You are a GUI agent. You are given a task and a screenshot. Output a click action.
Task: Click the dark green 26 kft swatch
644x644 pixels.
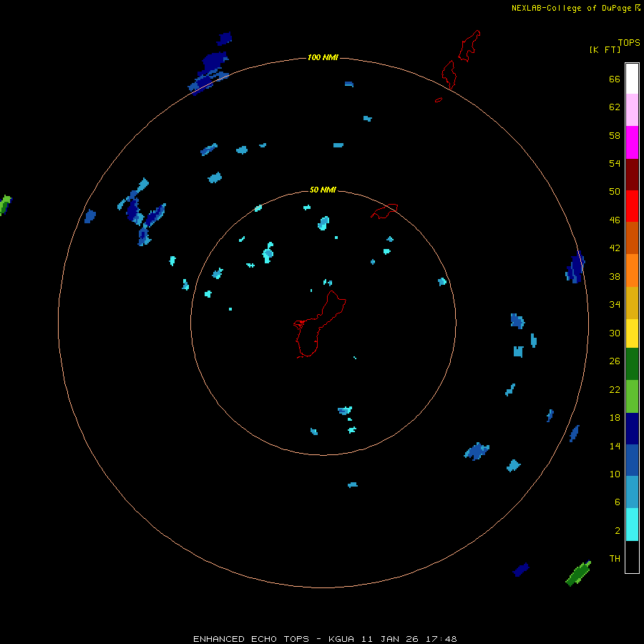[632, 364]
